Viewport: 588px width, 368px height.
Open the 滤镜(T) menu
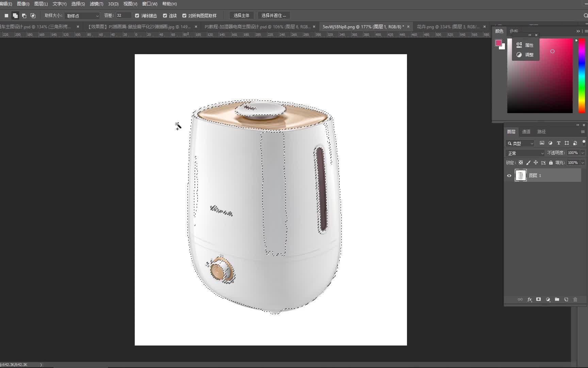pyautogui.click(x=96, y=4)
